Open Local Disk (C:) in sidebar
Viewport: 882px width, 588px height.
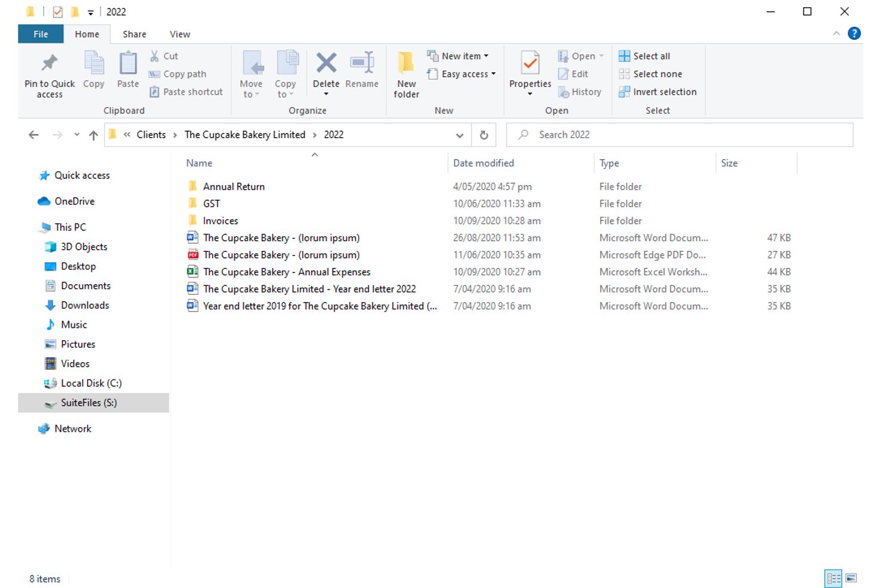91,383
